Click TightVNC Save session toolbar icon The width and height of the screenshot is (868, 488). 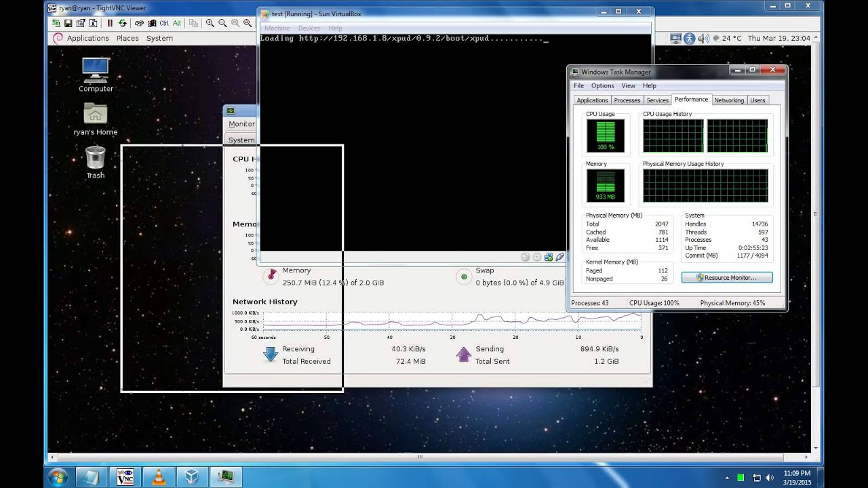[x=68, y=23]
